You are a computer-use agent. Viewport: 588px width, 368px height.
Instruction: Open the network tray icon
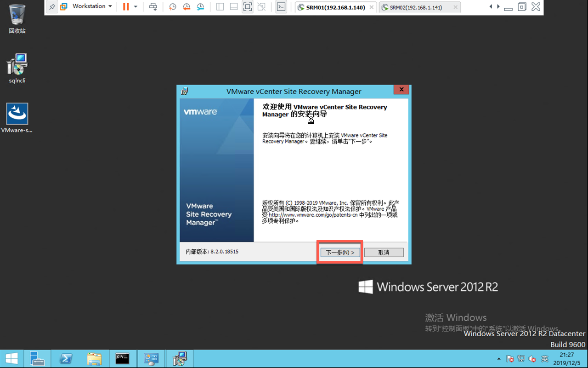[x=521, y=359]
